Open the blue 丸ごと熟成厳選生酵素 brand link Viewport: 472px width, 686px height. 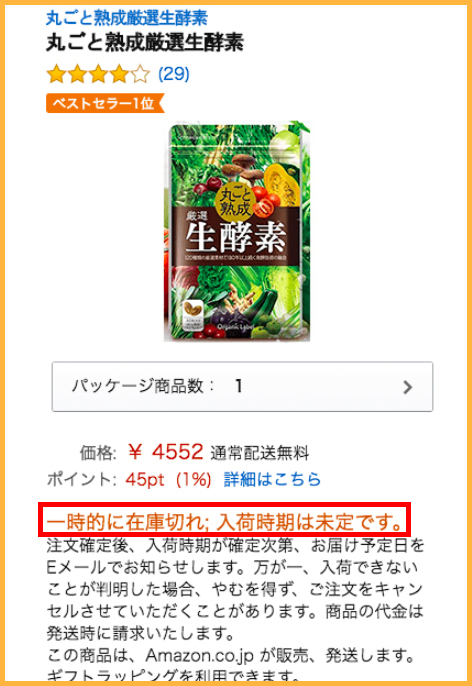[127, 18]
